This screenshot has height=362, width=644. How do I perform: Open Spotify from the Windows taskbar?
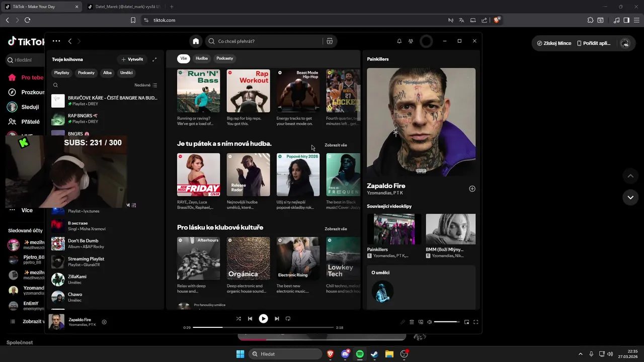360,354
